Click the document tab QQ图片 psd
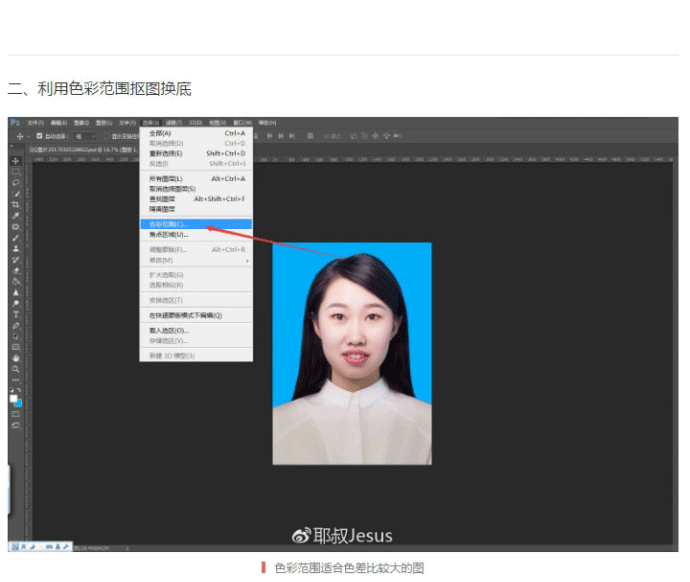The height and width of the screenshot is (582, 690). pos(83,150)
